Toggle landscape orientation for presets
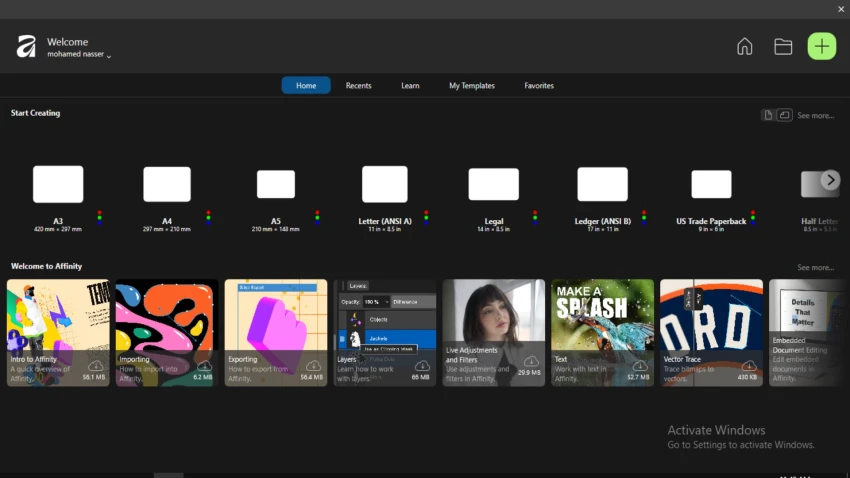Image resolution: width=850 pixels, height=478 pixels. coord(785,115)
